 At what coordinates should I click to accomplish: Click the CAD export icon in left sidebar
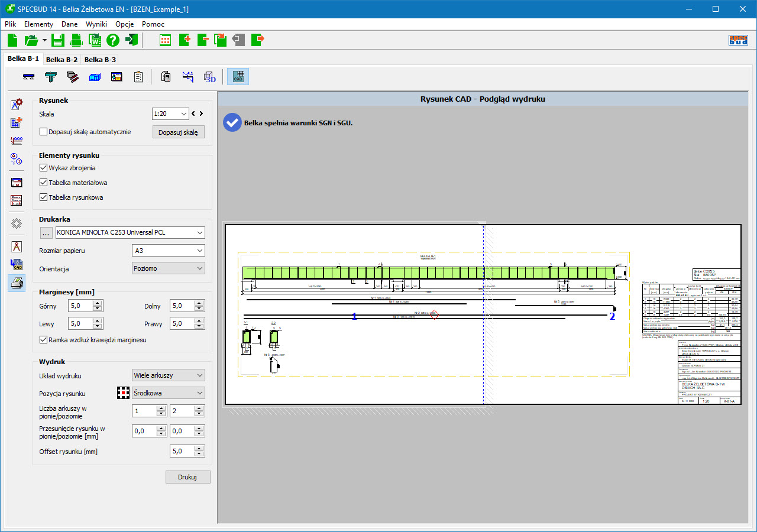pyautogui.click(x=17, y=265)
